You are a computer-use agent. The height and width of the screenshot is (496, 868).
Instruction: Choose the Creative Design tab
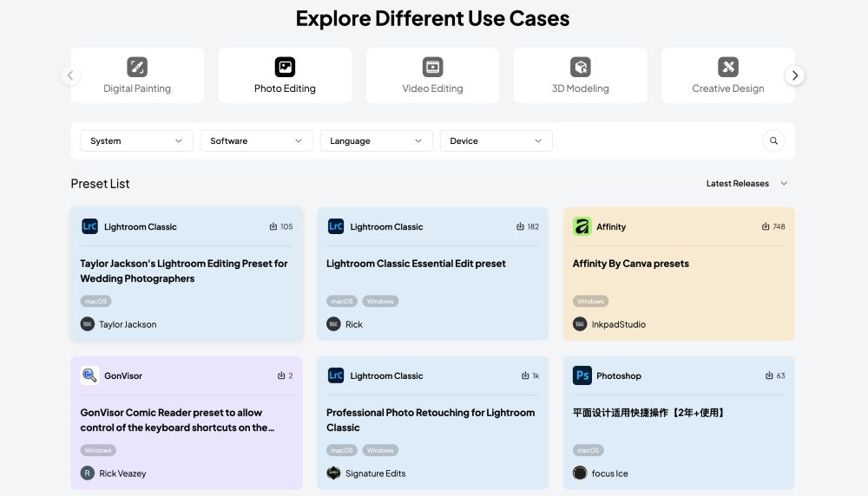tap(728, 75)
